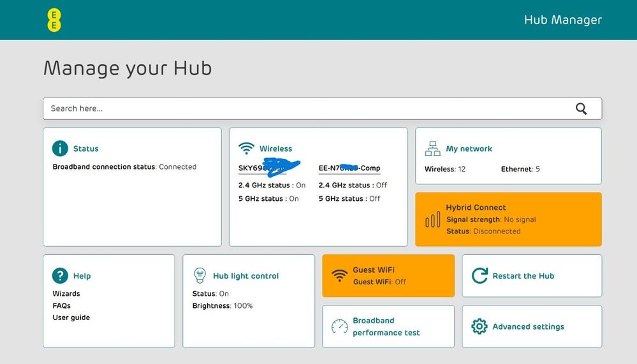Viewport: 637px width, 364px height.
Task: Open the Guest WiFi heading
Action: 374,270
